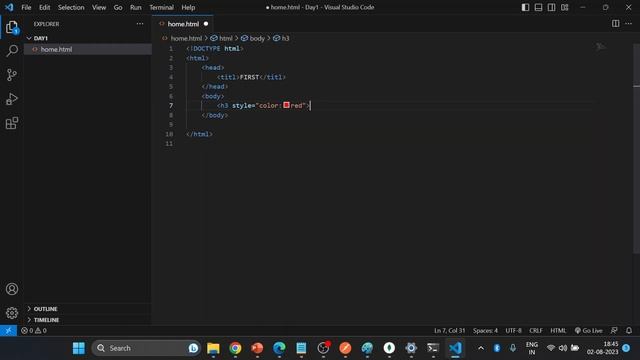This screenshot has width=640, height=360.
Task: Open the ENG IN language switcher
Action: (531, 348)
